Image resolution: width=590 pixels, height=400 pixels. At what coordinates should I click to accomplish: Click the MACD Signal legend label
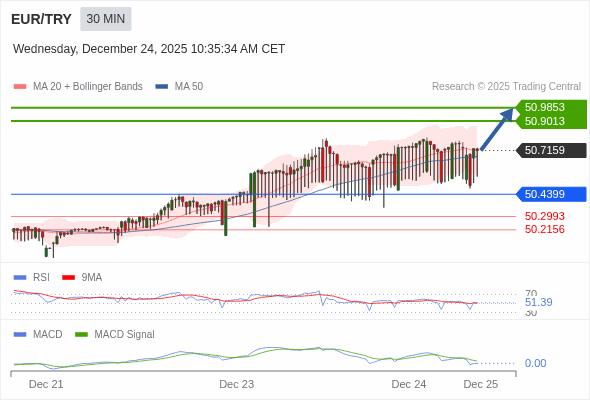pyautogui.click(x=125, y=335)
